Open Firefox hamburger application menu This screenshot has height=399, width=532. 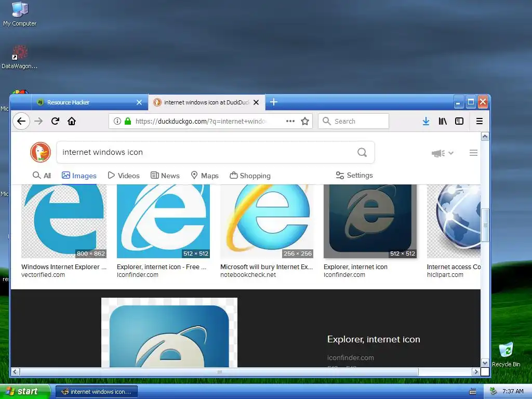pyautogui.click(x=480, y=121)
